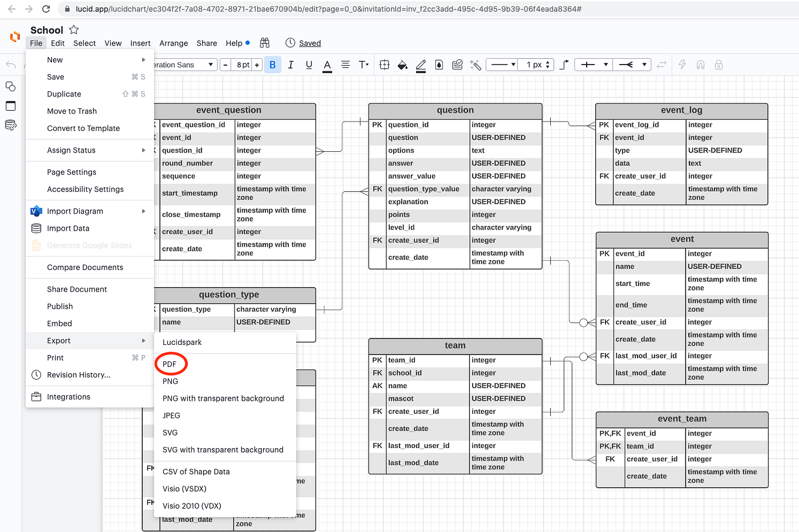Viewport: 799px width, 532px height.
Task: Open the shapes panel in left sidebar
Action: pyautogui.click(x=10, y=86)
